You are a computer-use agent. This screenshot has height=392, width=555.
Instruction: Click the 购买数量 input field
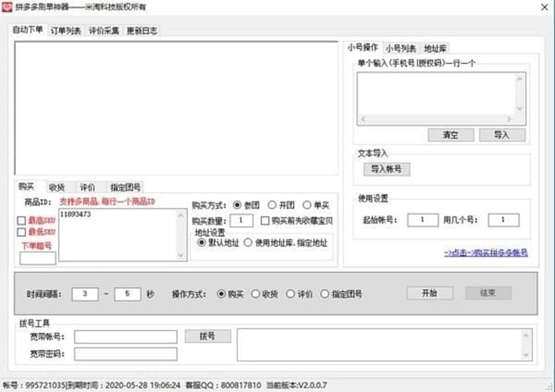(x=241, y=220)
